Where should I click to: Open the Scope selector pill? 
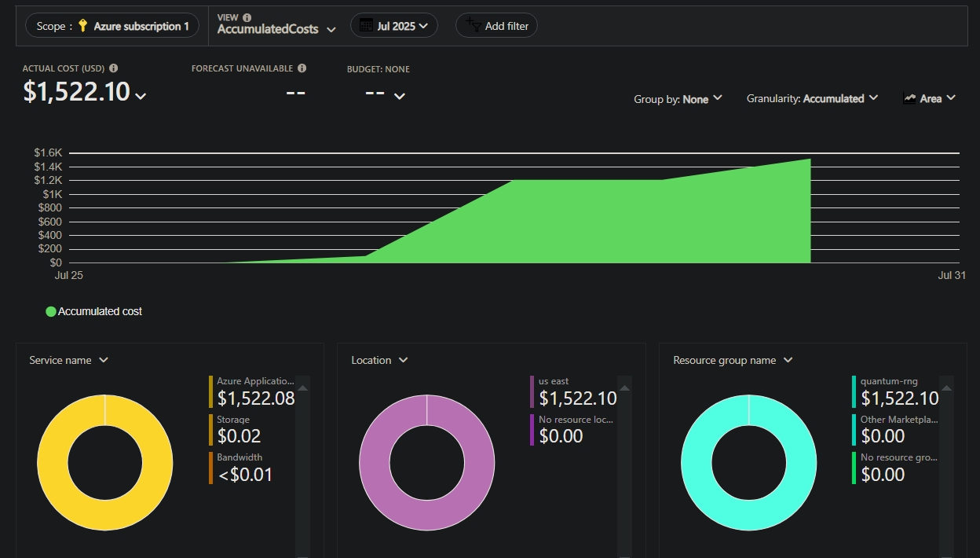tap(113, 26)
